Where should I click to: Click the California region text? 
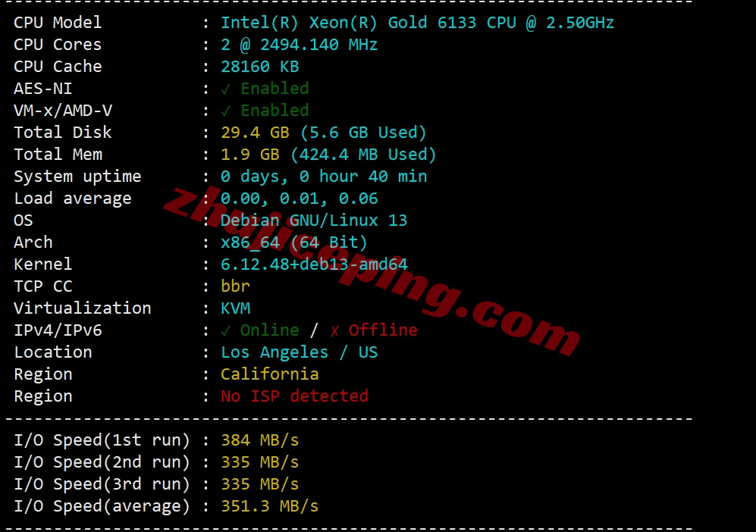[x=269, y=374]
